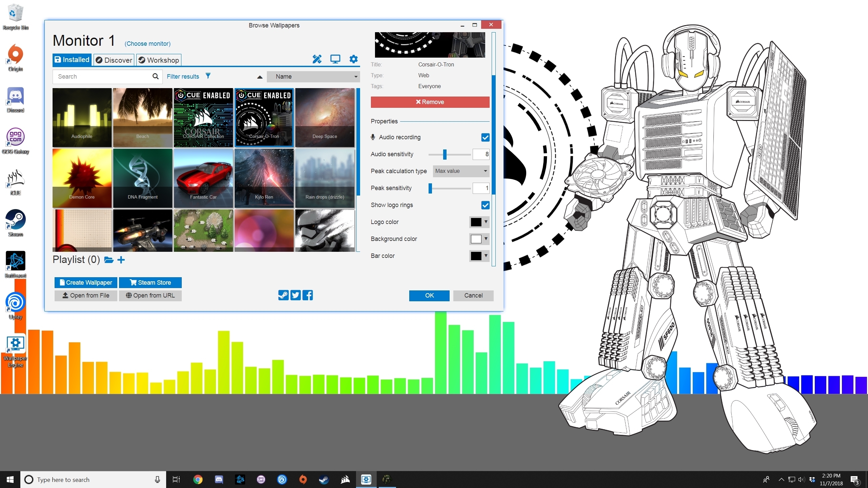Toggle sort direction arrow beside Name
The height and width of the screenshot is (488, 868).
coord(260,77)
